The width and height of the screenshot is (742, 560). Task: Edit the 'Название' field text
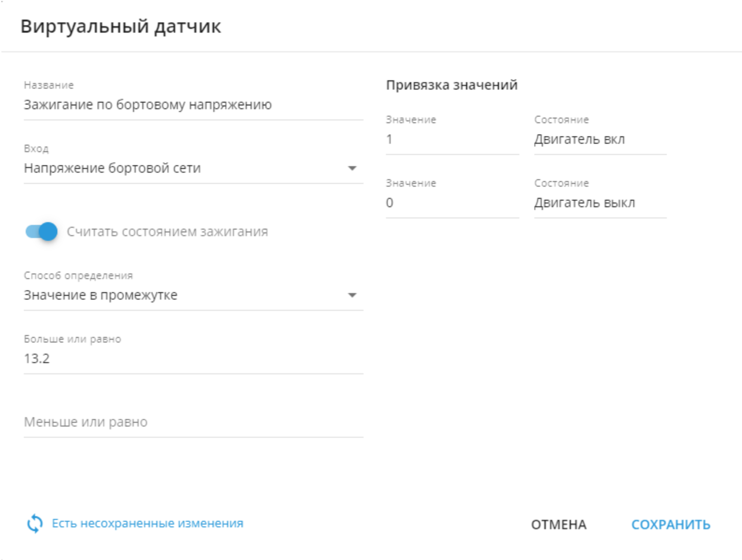tap(193, 105)
